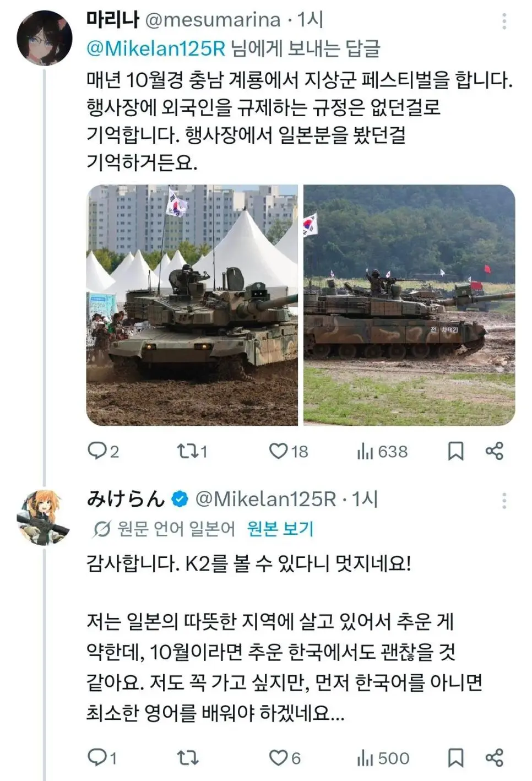Bookmark 마리나's tweet
Image resolution: width=532 pixels, height=781 pixels.
[457, 452]
